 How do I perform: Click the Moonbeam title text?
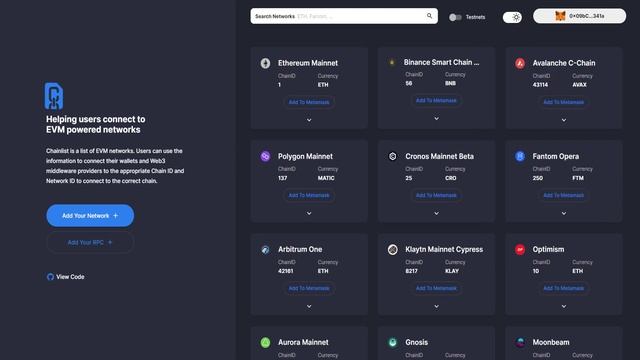551,342
